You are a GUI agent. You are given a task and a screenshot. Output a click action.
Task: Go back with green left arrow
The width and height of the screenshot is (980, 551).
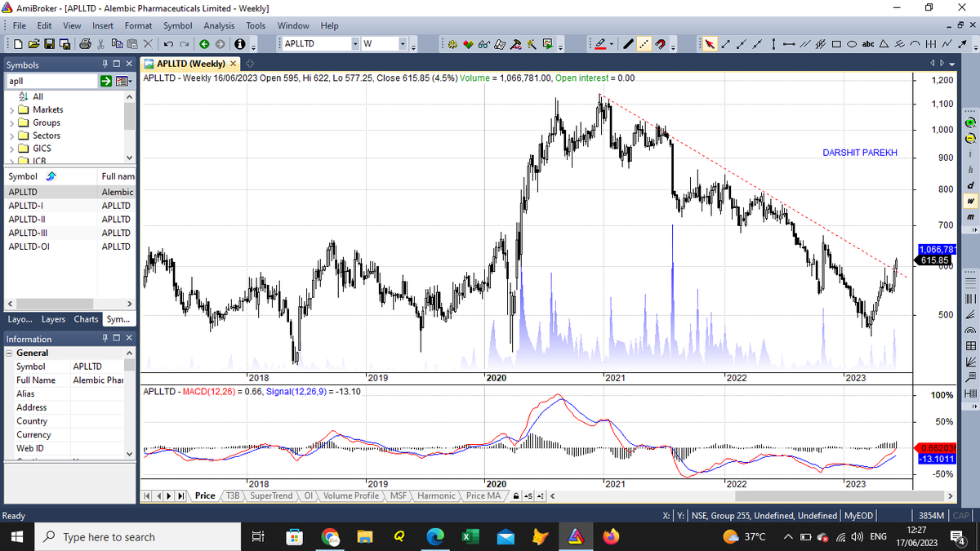(204, 44)
